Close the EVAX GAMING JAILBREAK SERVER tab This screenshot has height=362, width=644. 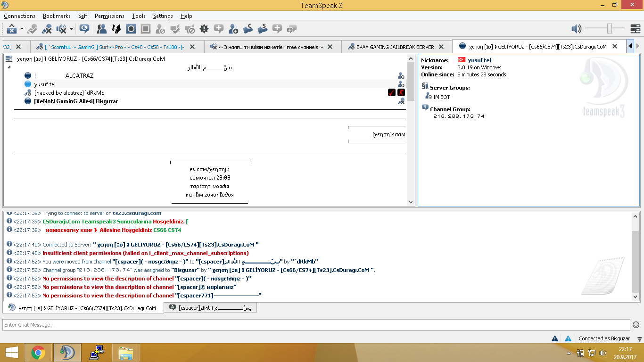coord(441,47)
